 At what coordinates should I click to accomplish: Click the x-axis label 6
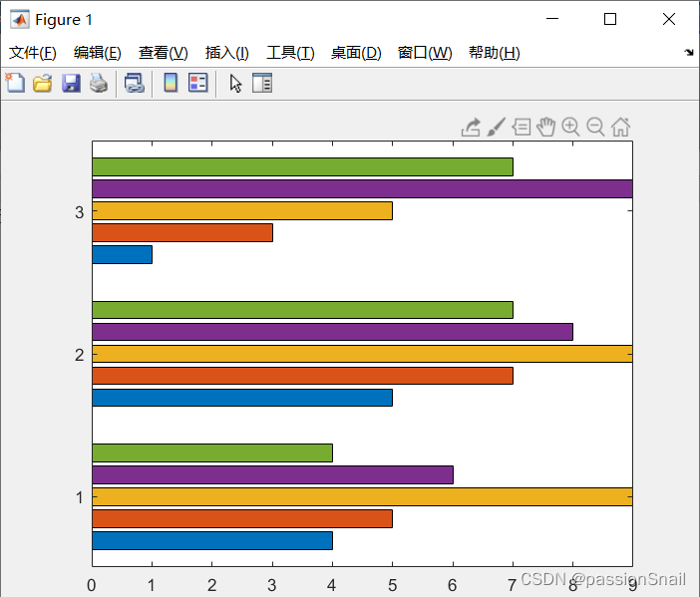coord(453,585)
